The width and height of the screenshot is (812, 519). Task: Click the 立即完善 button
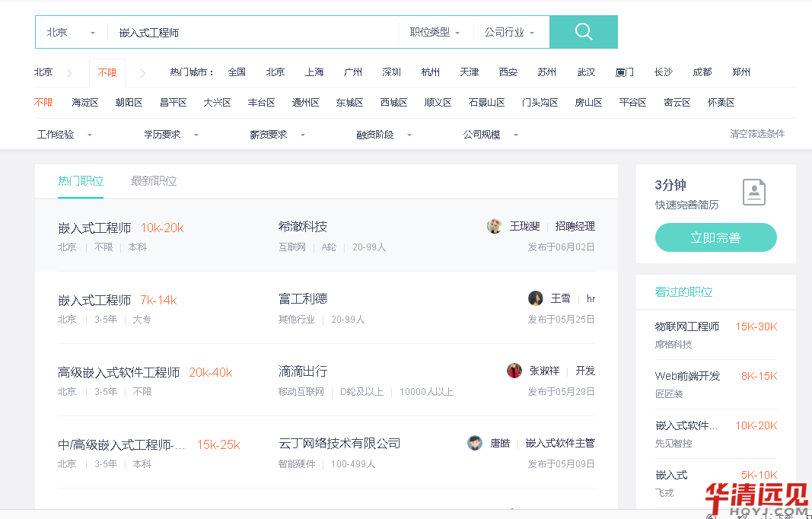click(715, 237)
